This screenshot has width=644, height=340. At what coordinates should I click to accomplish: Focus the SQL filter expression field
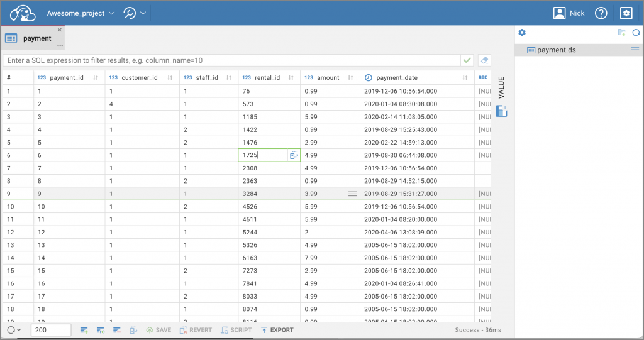(231, 60)
